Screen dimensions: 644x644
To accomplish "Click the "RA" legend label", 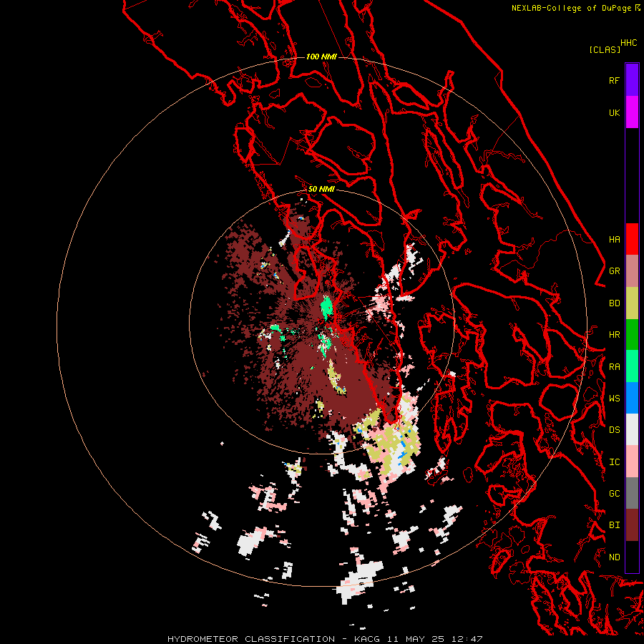I will coord(615,367).
